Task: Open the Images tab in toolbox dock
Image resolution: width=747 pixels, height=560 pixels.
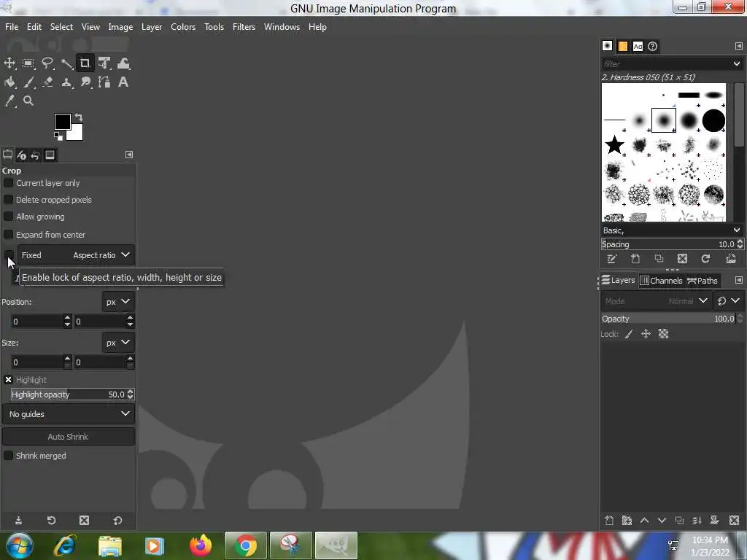Action: pos(50,155)
